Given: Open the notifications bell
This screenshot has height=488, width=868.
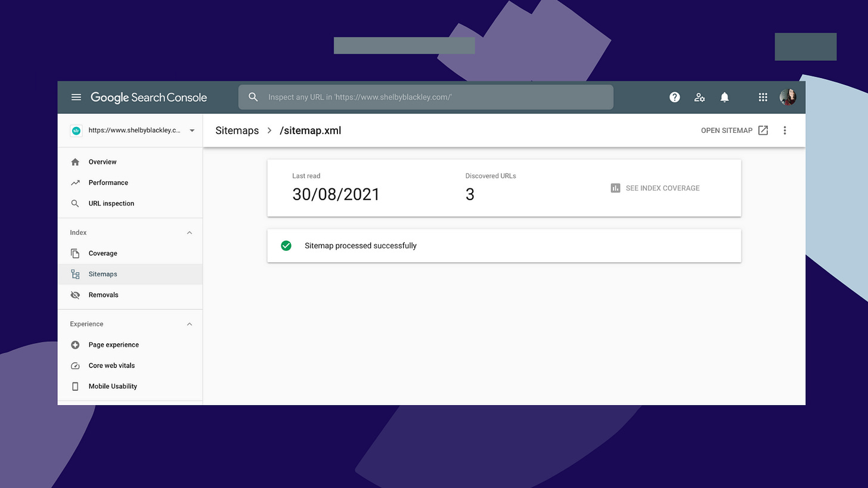Looking at the screenshot, I should point(724,97).
